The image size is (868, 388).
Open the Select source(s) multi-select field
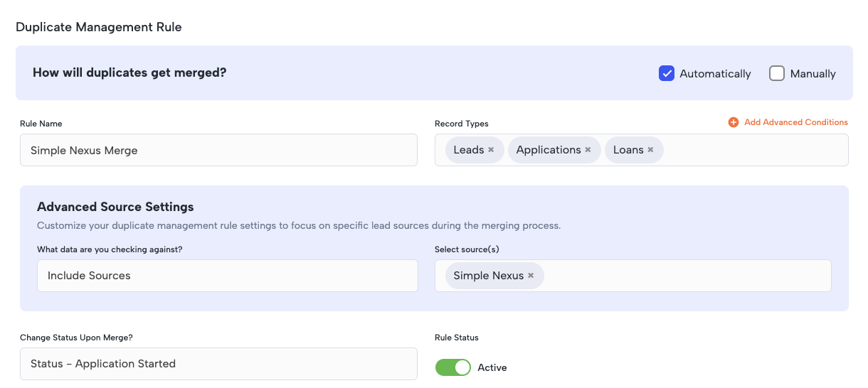click(x=633, y=276)
